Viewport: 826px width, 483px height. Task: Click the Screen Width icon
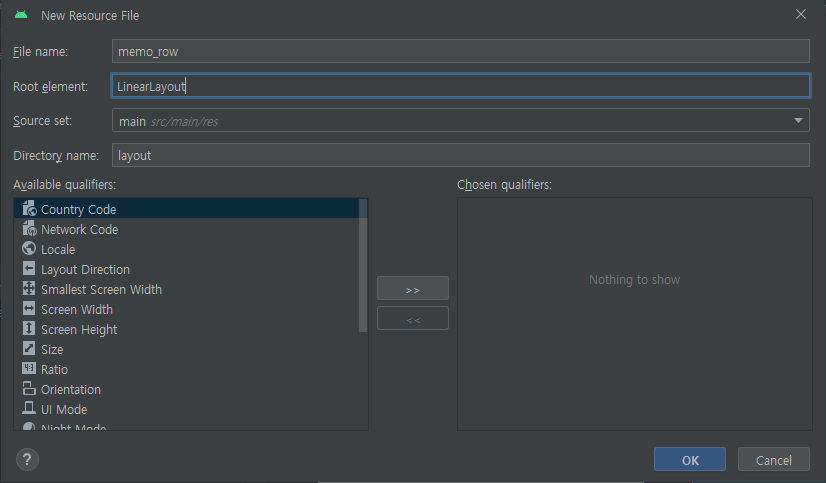[x=29, y=308]
